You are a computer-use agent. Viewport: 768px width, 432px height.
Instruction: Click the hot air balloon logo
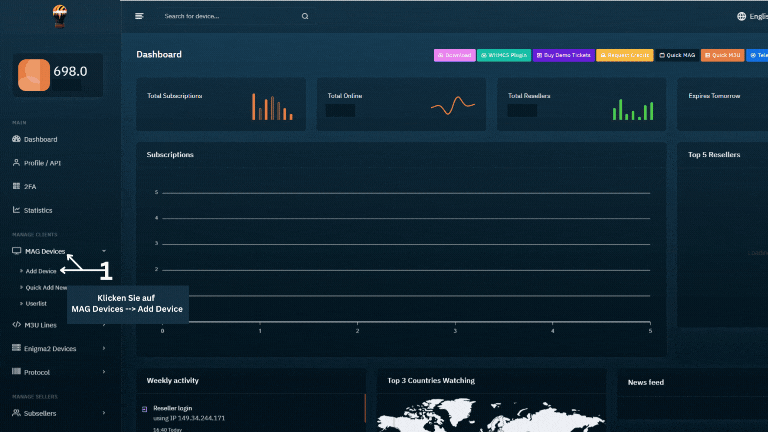pyautogui.click(x=60, y=16)
